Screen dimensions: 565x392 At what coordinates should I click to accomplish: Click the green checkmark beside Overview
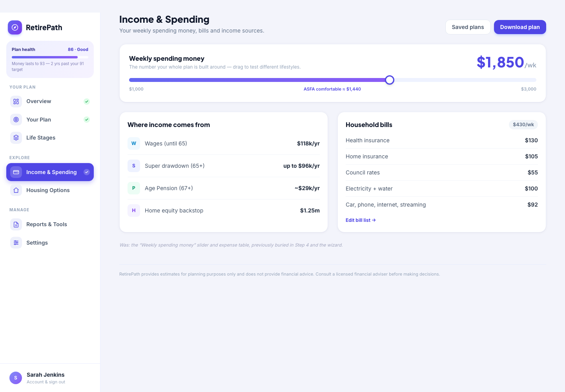87,102
